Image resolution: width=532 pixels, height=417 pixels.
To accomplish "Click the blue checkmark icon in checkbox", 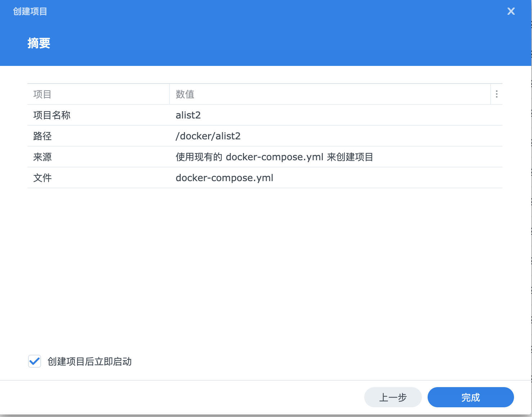I will pyautogui.click(x=34, y=362).
